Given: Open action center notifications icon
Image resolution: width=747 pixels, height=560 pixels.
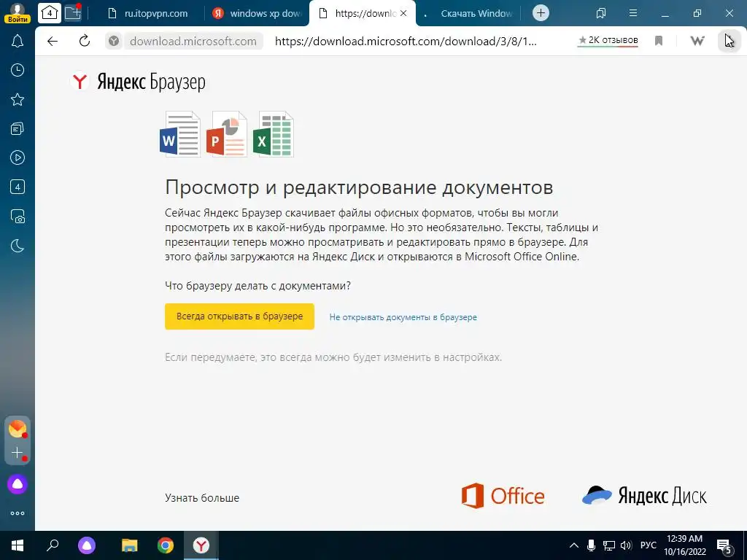Looking at the screenshot, I should pos(724,545).
